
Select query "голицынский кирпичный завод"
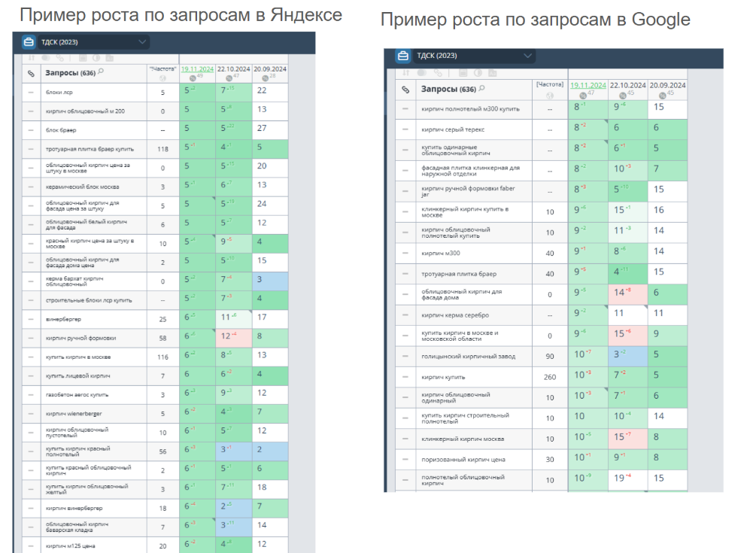[468, 357]
